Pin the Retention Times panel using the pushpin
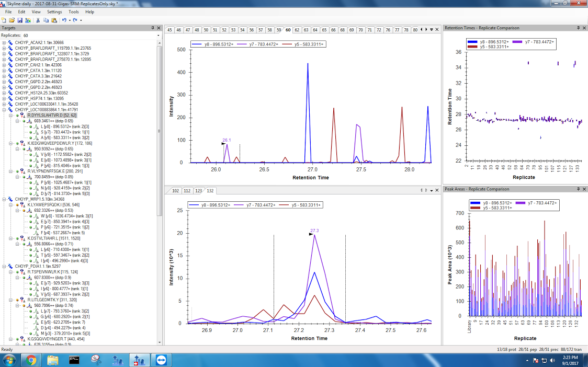The width and height of the screenshot is (588, 367). (578, 28)
